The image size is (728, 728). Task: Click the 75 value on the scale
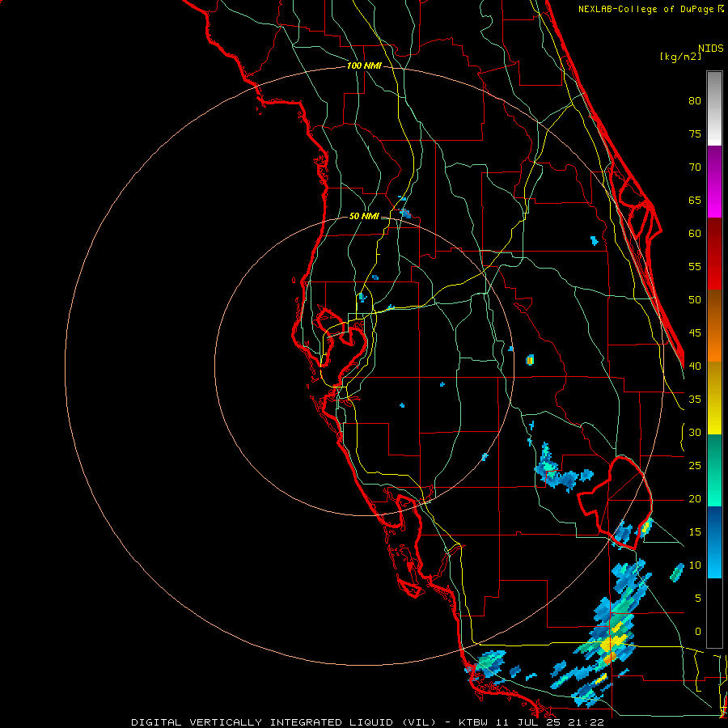pos(695,134)
